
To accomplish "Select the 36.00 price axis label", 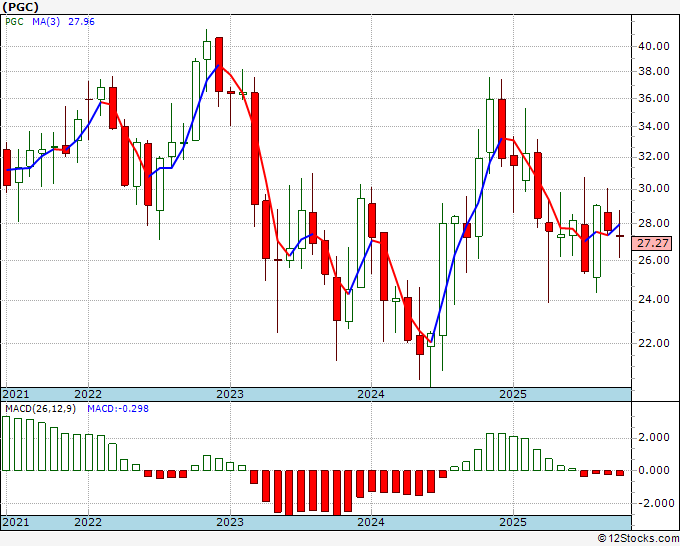I will tap(654, 98).
